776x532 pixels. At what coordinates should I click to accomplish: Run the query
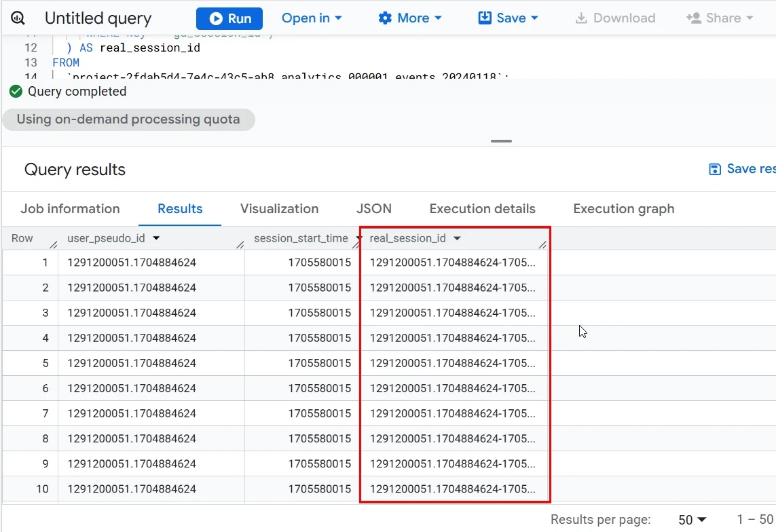229,18
